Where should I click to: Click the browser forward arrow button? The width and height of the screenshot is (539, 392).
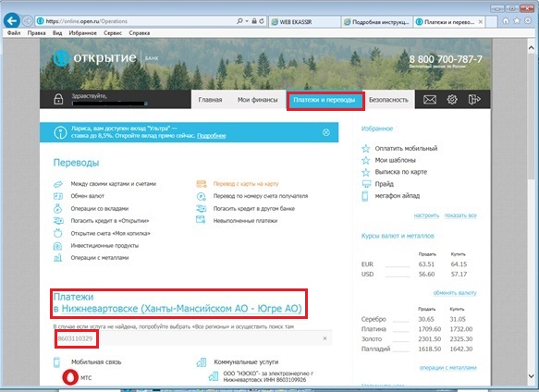(27, 21)
